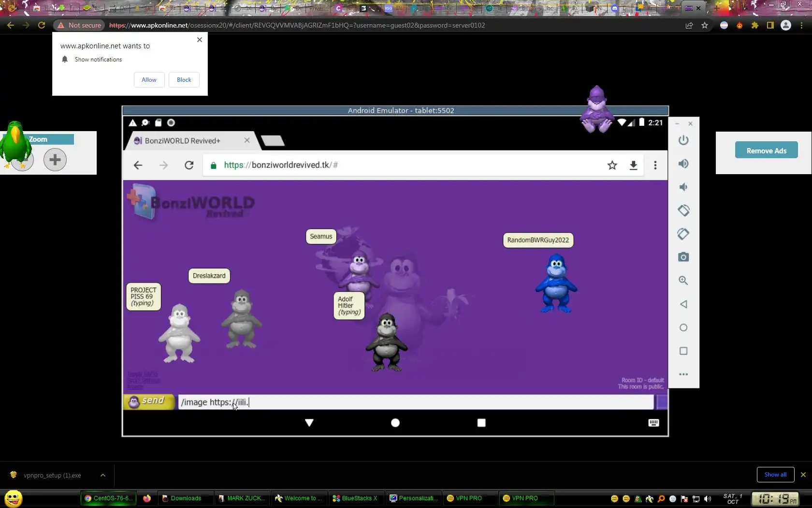Viewport: 812px width, 508px height.
Task: Click the Zoom plus button on the left panel
Action: tap(55, 160)
